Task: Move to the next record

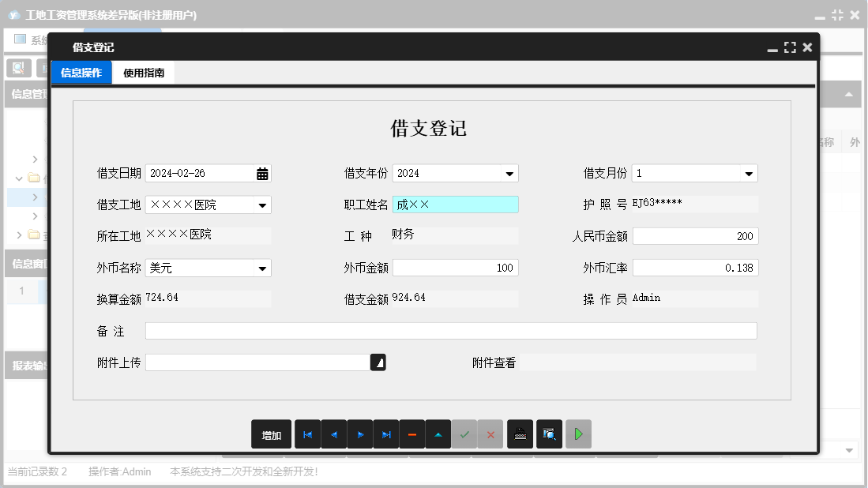Action: point(360,434)
